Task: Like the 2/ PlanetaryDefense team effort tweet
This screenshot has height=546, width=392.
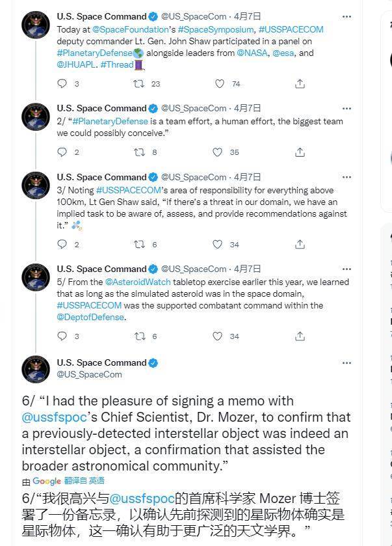Action: [217, 152]
